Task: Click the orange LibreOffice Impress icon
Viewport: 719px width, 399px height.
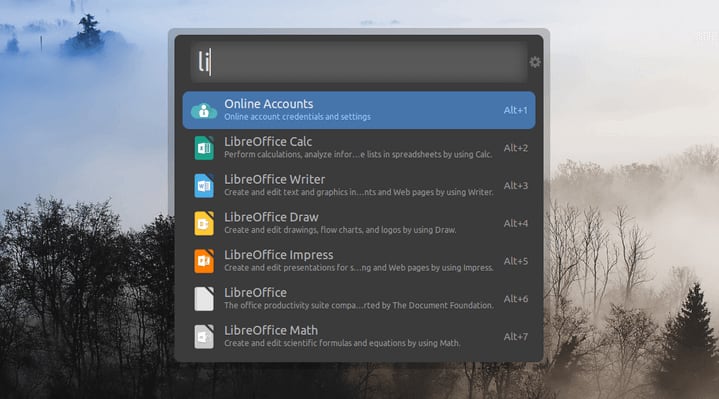Action: tap(204, 261)
